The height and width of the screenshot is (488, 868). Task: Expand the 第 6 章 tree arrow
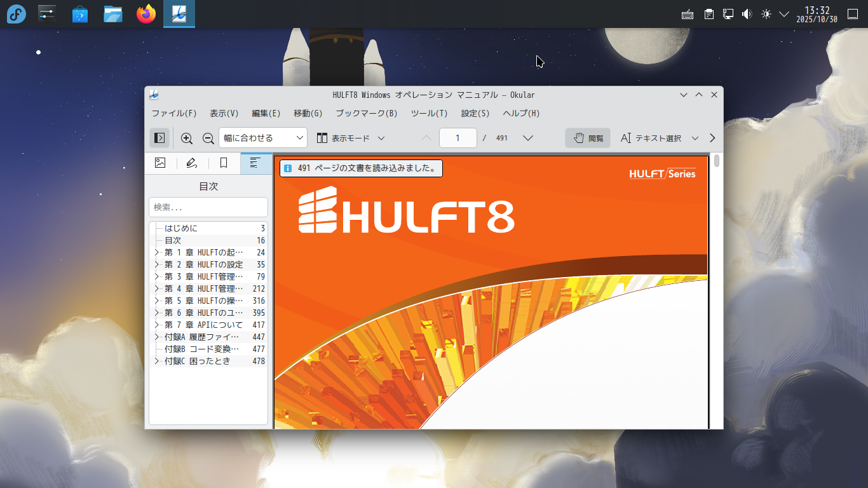(157, 313)
